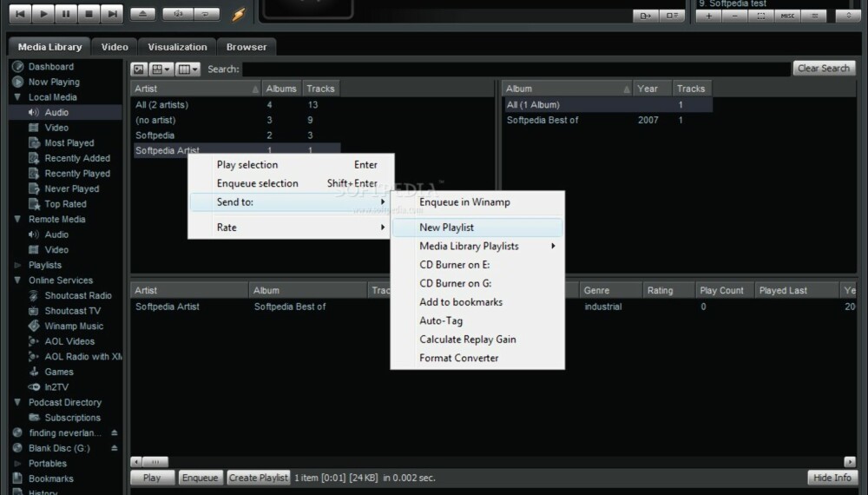
Task: Select New Playlist from submenu
Action: tap(477, 228)
